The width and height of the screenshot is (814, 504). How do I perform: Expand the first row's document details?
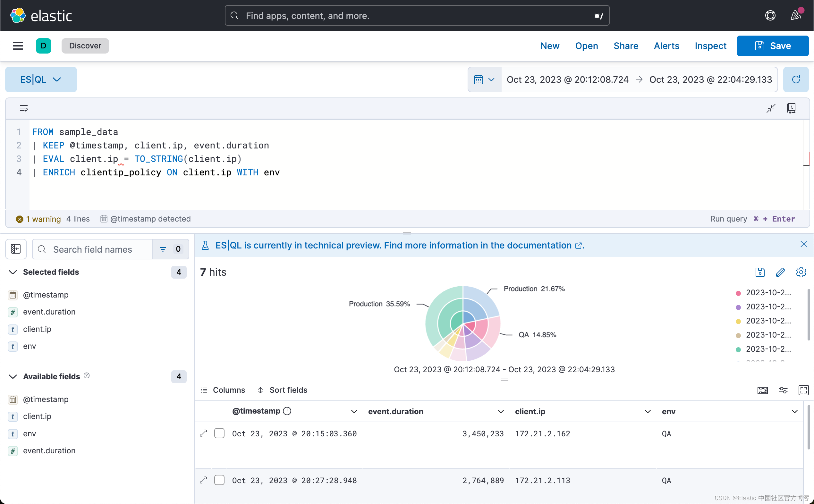pyautogui.click(x=203, y=433)
